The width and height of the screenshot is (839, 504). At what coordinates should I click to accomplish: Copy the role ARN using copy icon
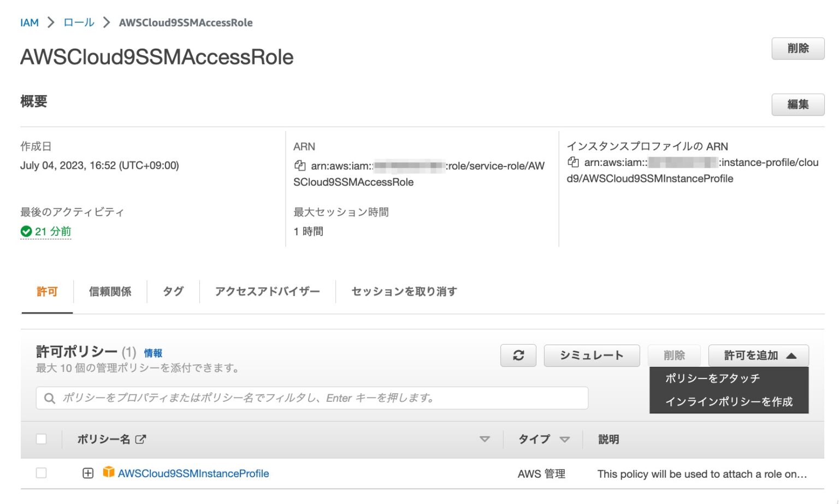299,165
